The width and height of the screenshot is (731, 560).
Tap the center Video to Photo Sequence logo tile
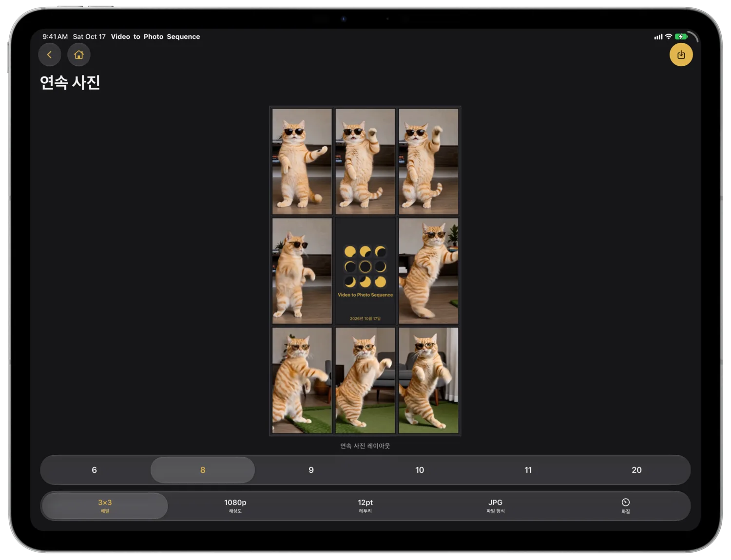(x=365, y=271)
